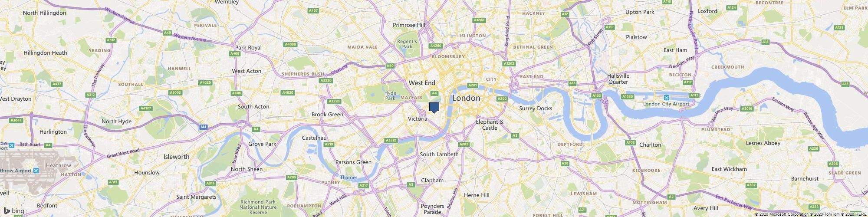This screenshot has height=217, width=868.
Task: Select the Elephant & Castle label
Action: coord(490,125)
